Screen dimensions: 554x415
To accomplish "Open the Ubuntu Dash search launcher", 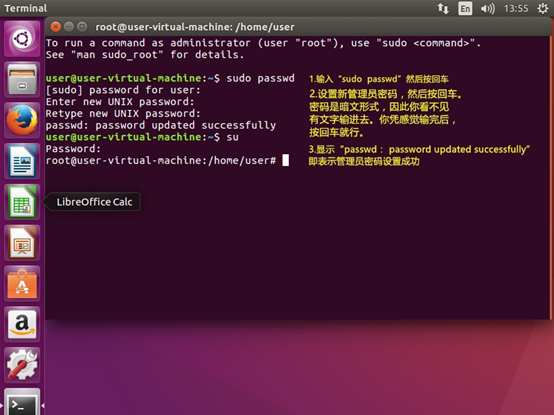I will coord(22,39).
